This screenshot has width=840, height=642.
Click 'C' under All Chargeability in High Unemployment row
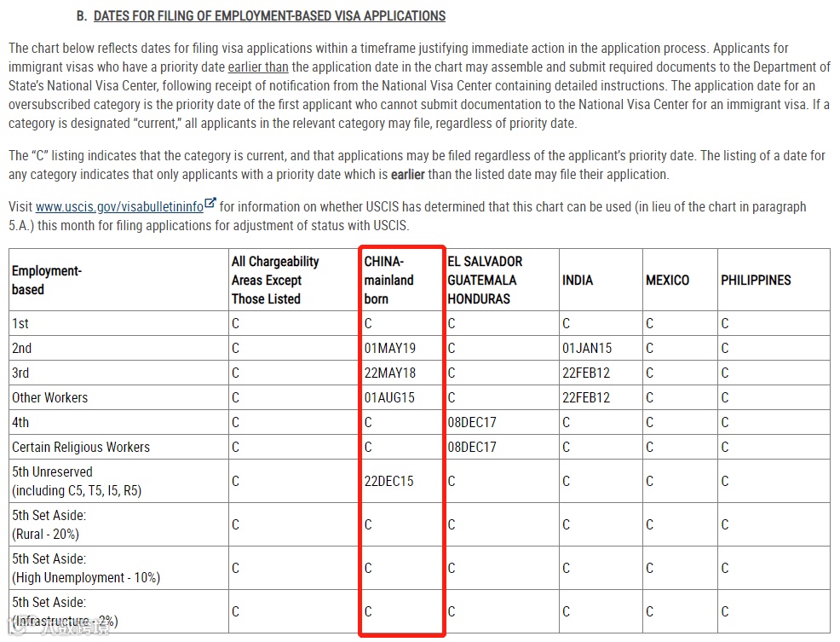236,568
